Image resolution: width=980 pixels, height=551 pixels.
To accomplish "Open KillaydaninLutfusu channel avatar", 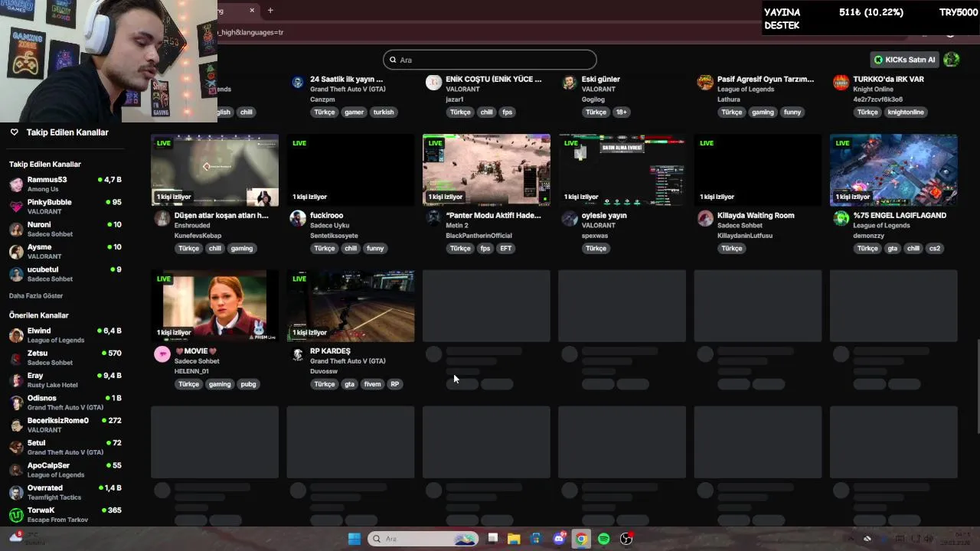I will 705,219.
